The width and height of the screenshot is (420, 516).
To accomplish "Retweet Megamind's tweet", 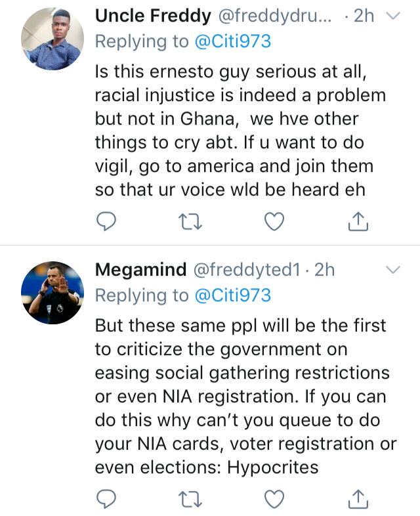I will 190,499.
